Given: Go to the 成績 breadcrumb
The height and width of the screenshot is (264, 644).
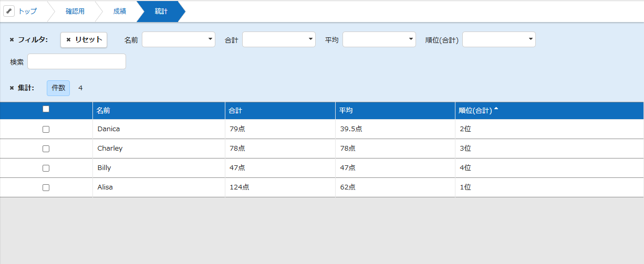Looking at the screenshot, I should [120, 11].
